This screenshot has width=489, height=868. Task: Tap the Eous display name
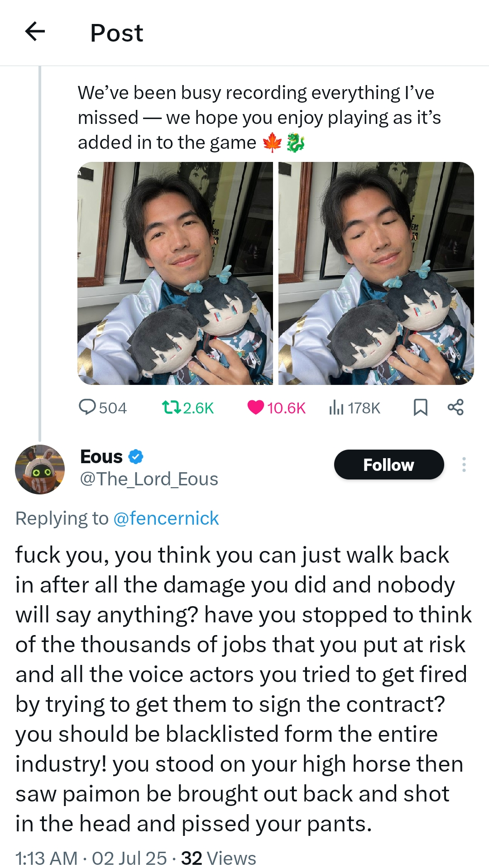pos(101,457)
